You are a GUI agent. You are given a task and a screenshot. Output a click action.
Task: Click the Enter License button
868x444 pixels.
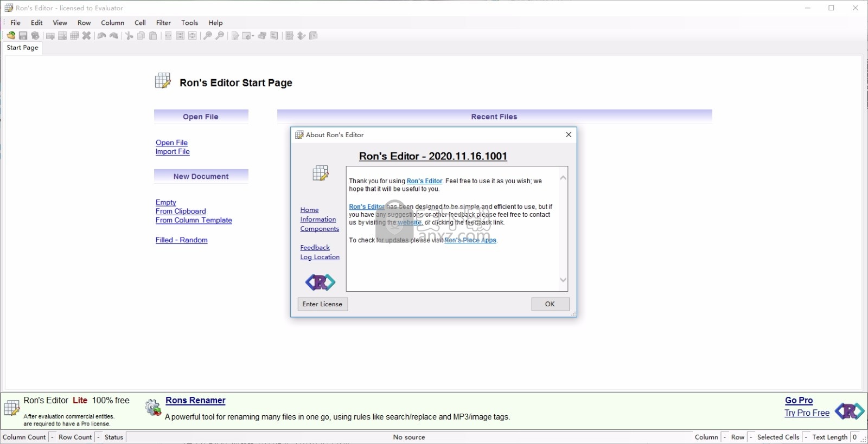(323, 304)
